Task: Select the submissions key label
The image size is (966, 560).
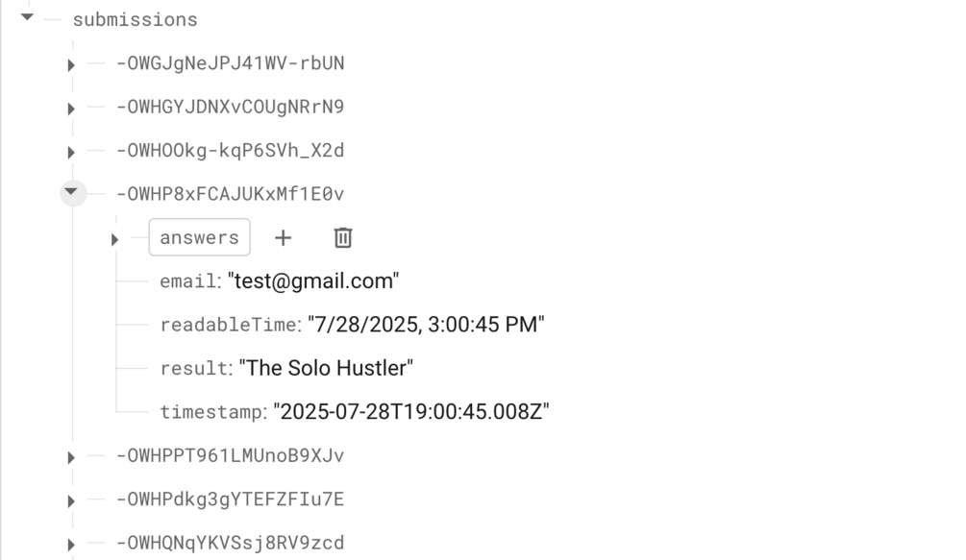Action: coord(135,19)
